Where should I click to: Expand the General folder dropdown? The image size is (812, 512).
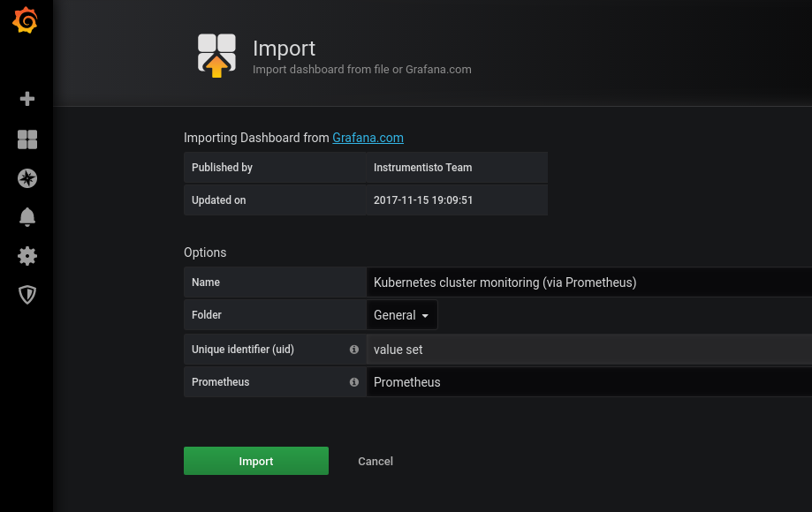pyautogui.click(x=402, y=315)
